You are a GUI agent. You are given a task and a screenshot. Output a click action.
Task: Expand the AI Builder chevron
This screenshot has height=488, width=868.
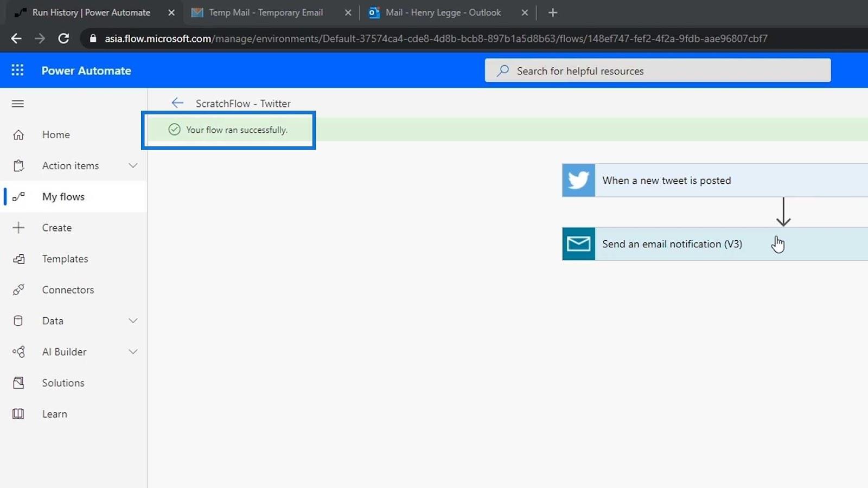pos(133,352)
